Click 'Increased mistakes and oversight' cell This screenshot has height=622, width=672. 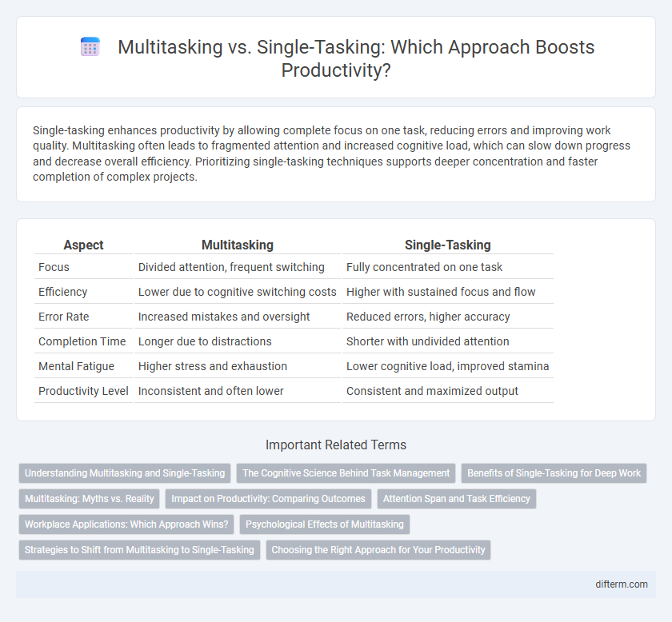(x=238, y=317)
